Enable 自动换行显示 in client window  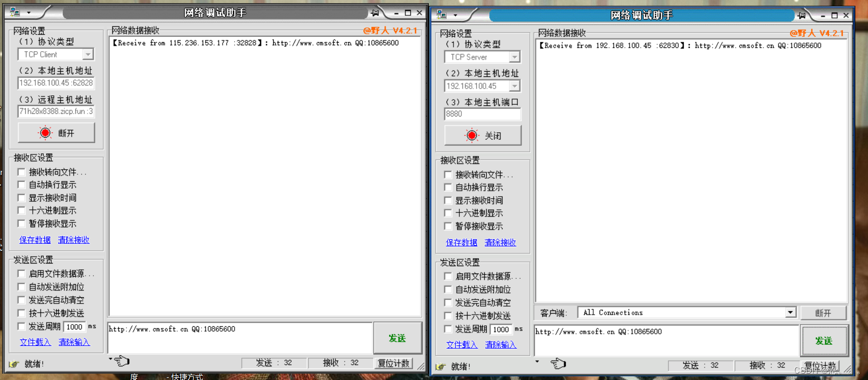pos(22,184)
